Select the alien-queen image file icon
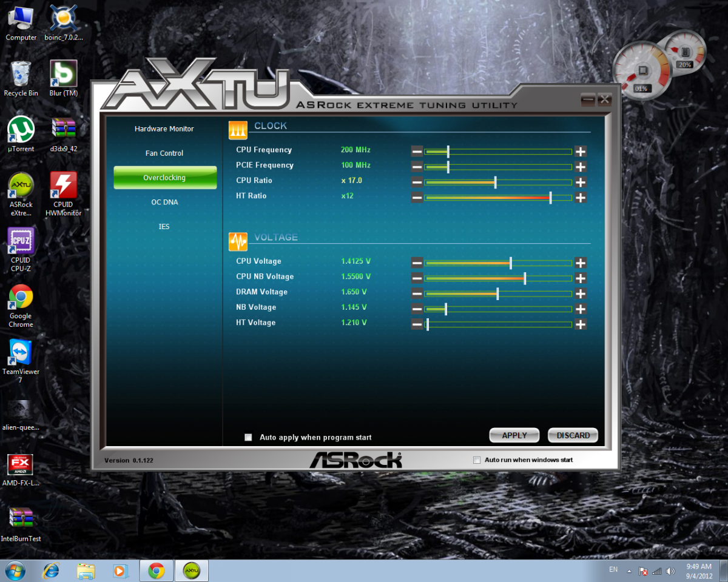The width and height of the screenshot is (728, 582). (21, 415)
